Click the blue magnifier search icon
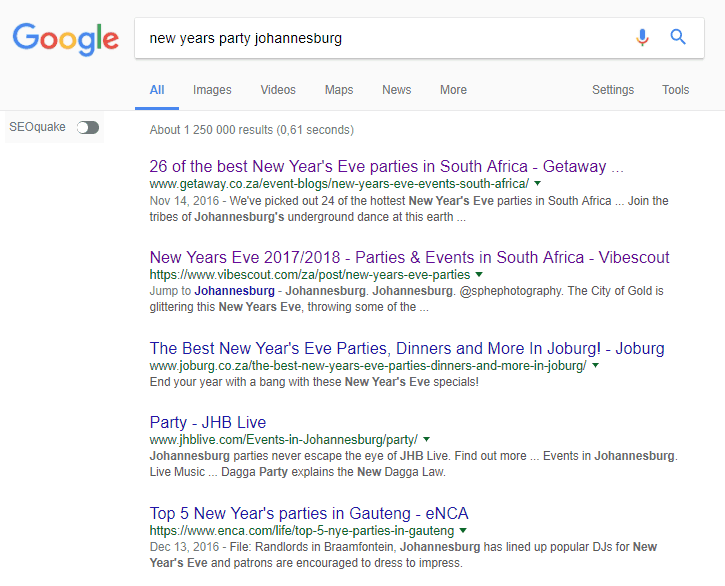 678,37
